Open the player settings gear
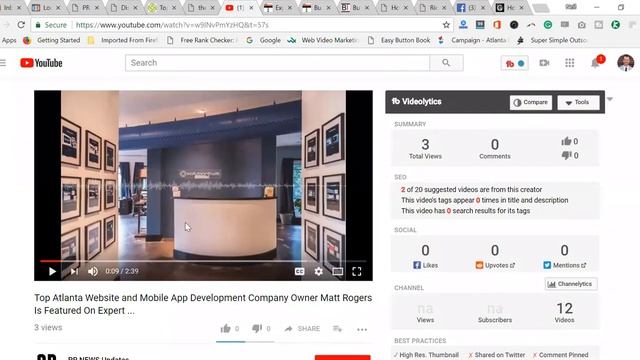Viewport: 640px width, 360px height. tap(318, 271)
